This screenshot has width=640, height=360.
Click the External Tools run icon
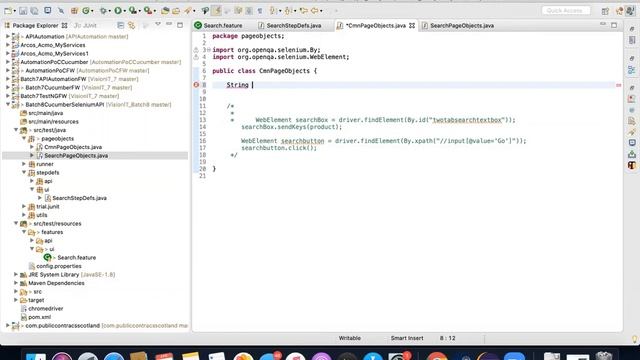point(148,11)
